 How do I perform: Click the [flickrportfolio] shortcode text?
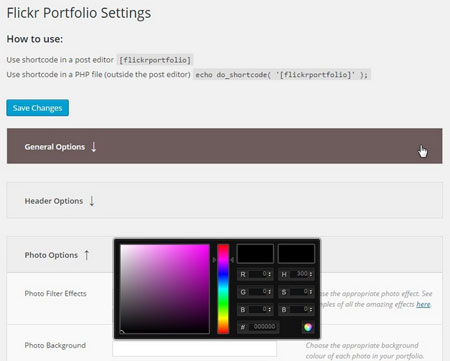(155, 60)
